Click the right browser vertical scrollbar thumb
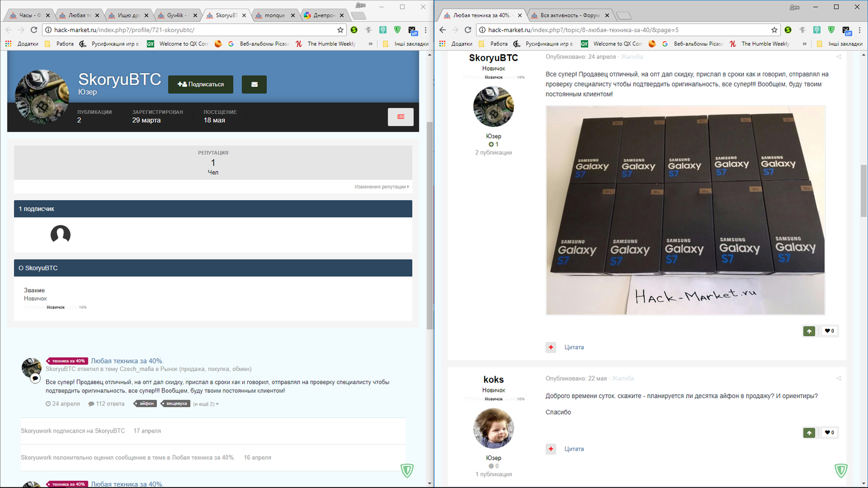The width and height of the screenshot is (868, 488). tap(864, 190)
